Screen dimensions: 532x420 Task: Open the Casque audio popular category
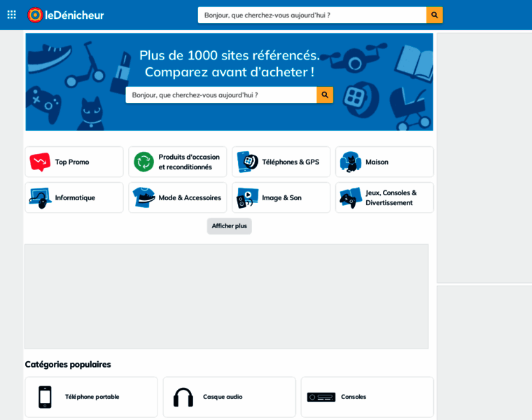pos(230,397)
